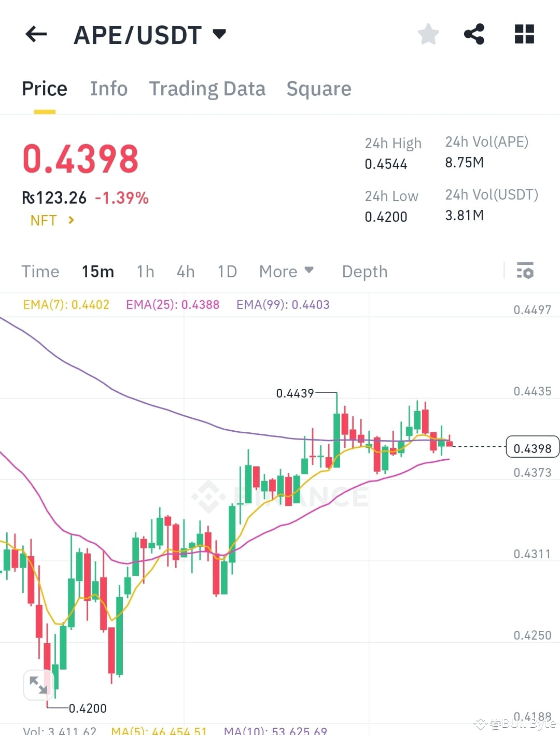Switch to the Depth view
Viewport: 560px width, 735px height.
tap(364, 271)
